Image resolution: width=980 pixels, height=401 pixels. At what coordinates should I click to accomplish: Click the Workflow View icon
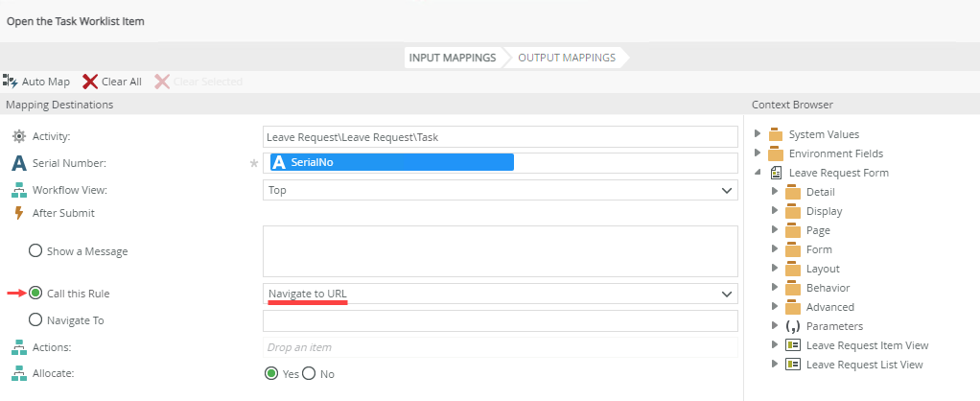tap(18, 191)
